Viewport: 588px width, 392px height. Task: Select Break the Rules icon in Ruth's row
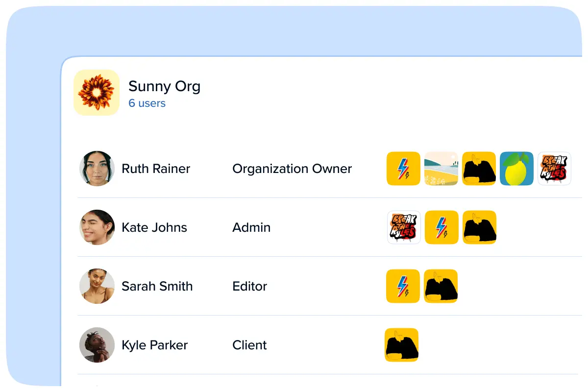(x=554, y=169)
